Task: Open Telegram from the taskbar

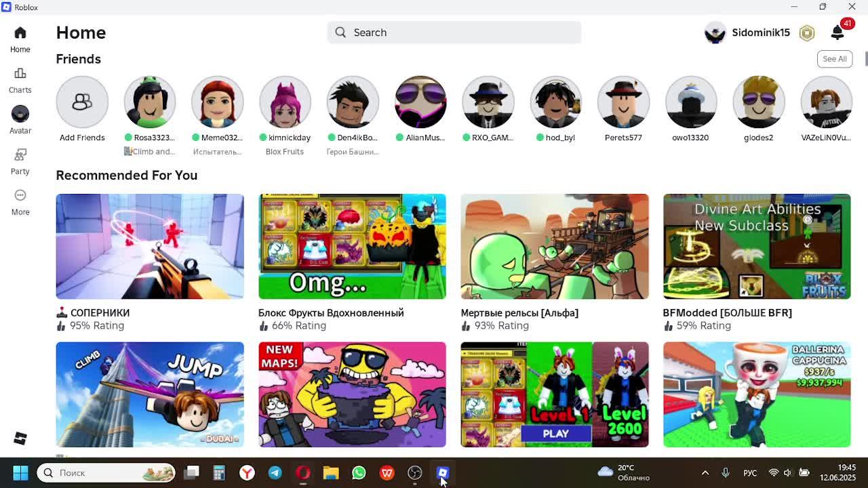Action: pos(275,472)
